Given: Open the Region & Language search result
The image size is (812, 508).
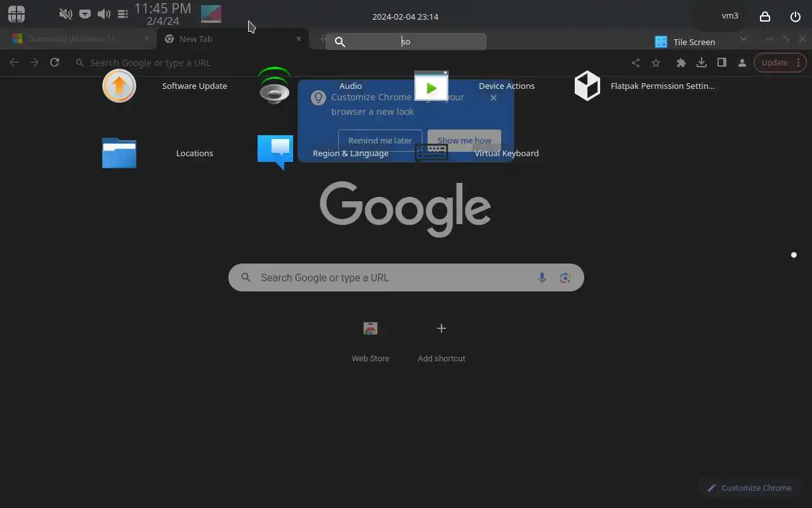Looking at the screenshot, I should click(324, 153).
